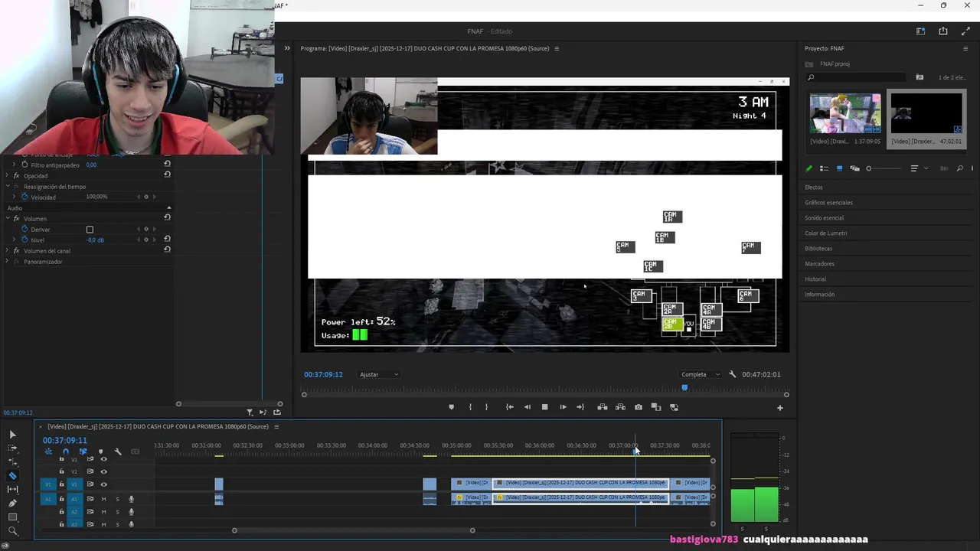Add marker from timeline header
980x551 pixels.
(x=100, y=452)
